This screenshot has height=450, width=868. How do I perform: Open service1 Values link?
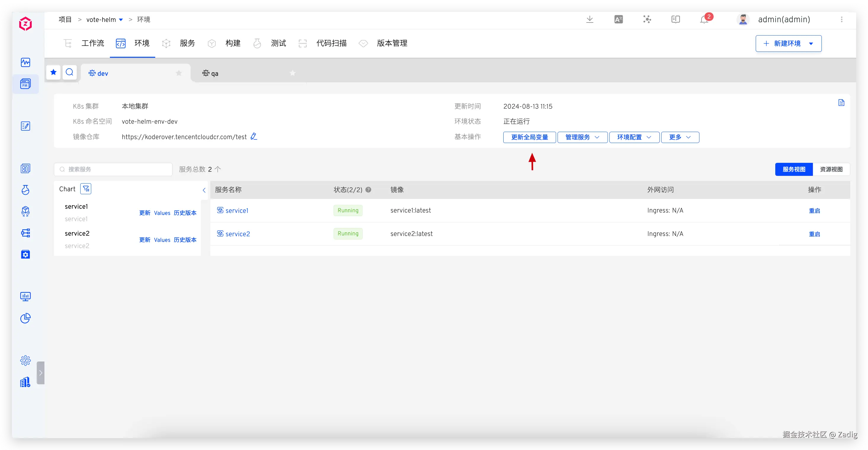tap(162, 213)
